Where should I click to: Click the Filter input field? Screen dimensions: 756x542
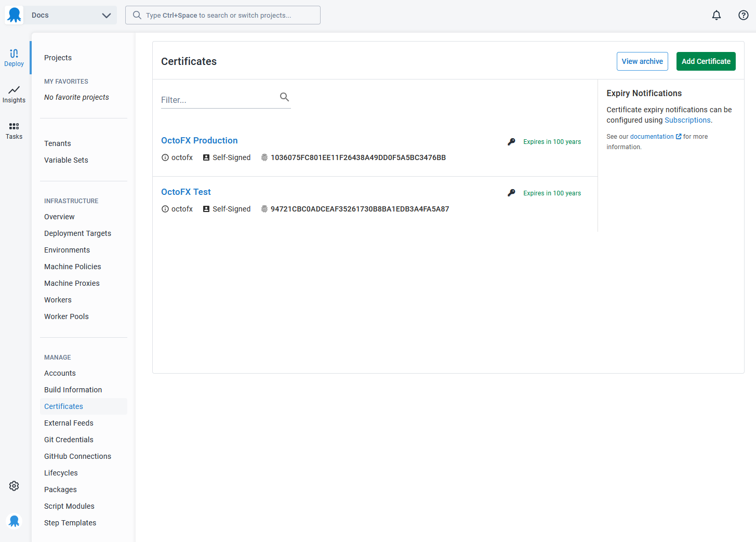[219, 99]
